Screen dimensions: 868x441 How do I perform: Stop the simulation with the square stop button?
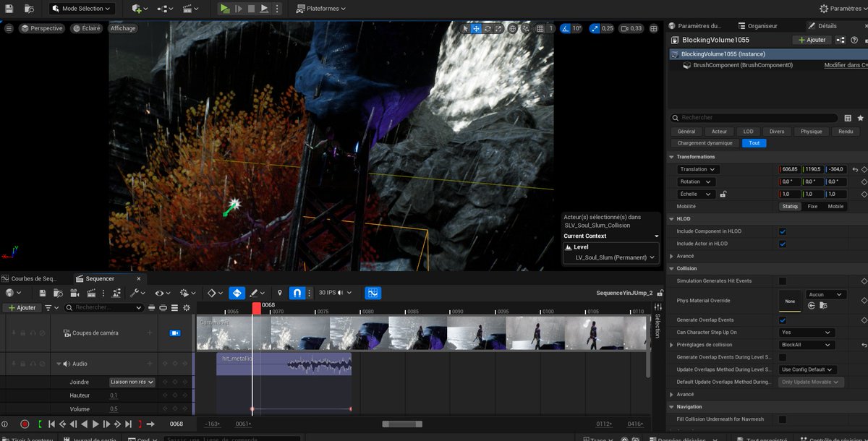point(251,9)
